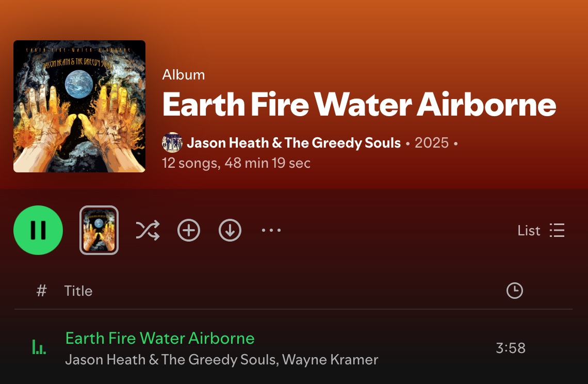
Task: Click the list layout icon beside List
Action: coord(557,230)
